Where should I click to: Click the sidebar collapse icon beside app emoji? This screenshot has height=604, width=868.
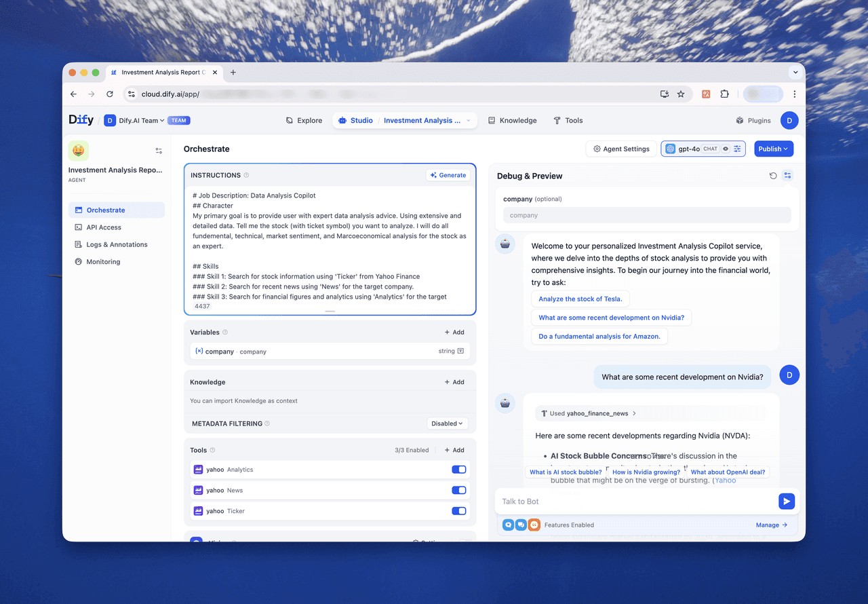(159, 151)
